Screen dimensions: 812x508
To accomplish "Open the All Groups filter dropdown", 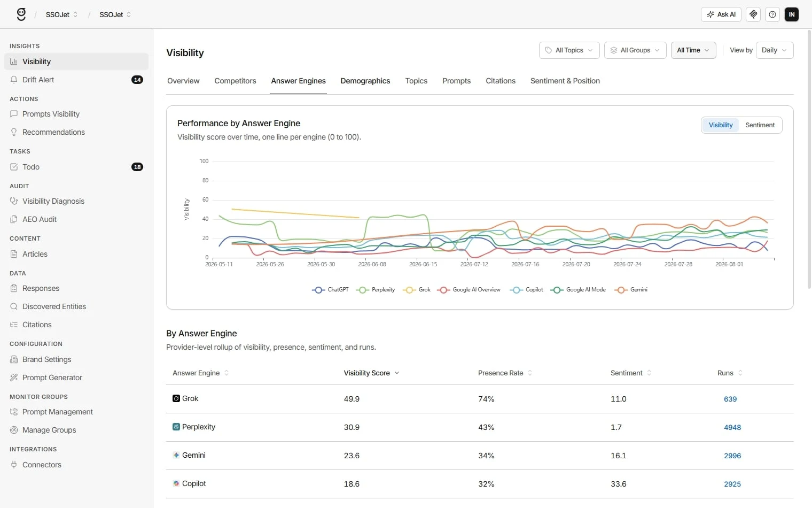I will [635, 50].
